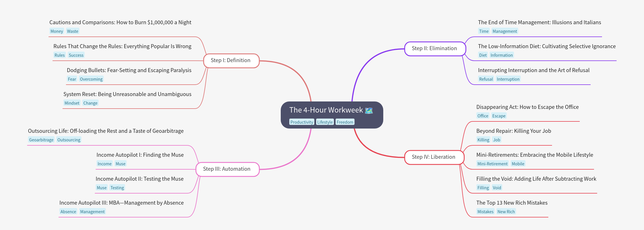Click the 'Void' tag
644x230 pixels.
(497, 188)
